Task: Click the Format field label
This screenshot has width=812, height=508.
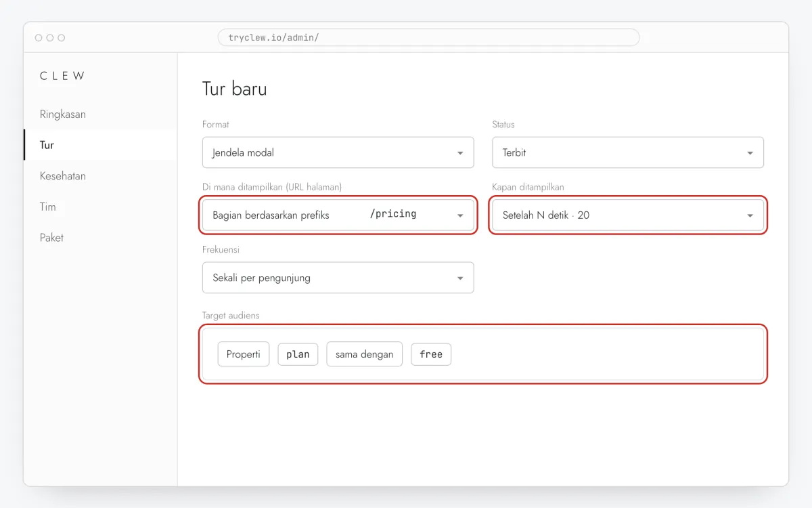Action: point(216,125)
